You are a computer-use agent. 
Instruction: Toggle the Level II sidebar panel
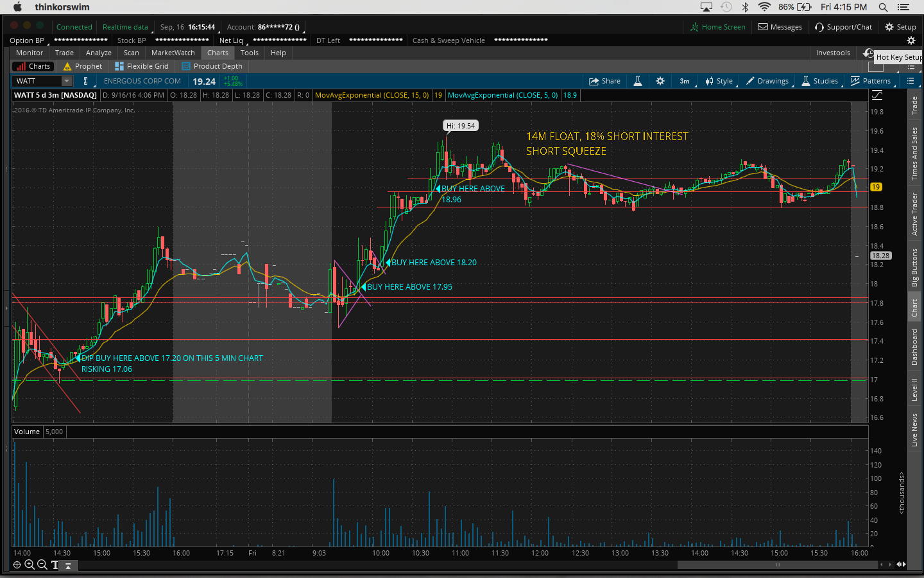coord(914,389)
